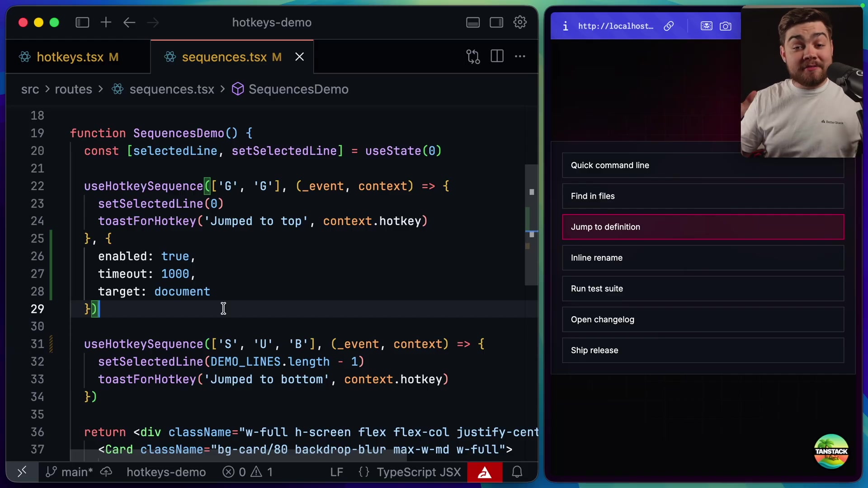Toggle the bottom terminal panel from the status bar
This screenshot has width=868, height=488.
[22, 472]
